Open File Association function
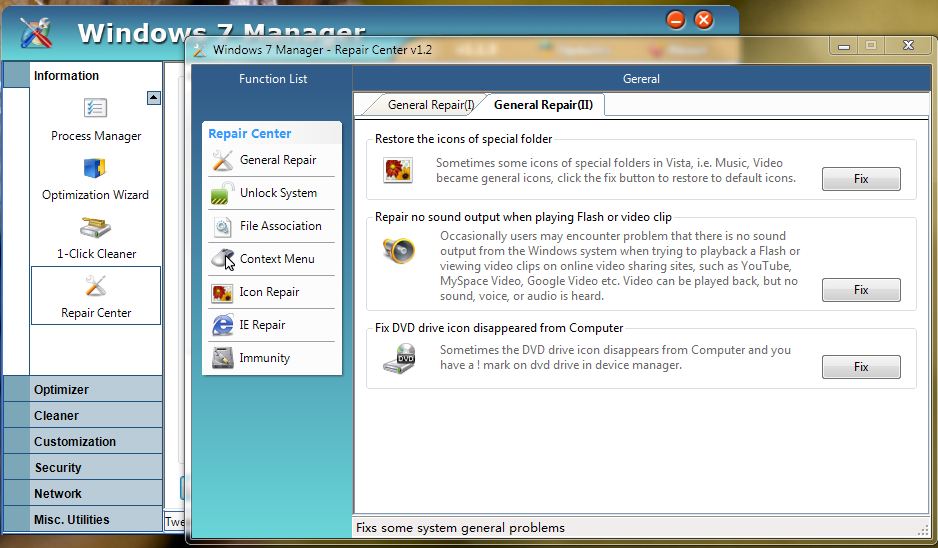This screenshot has height=548, width=938. [x=281, y=226]
